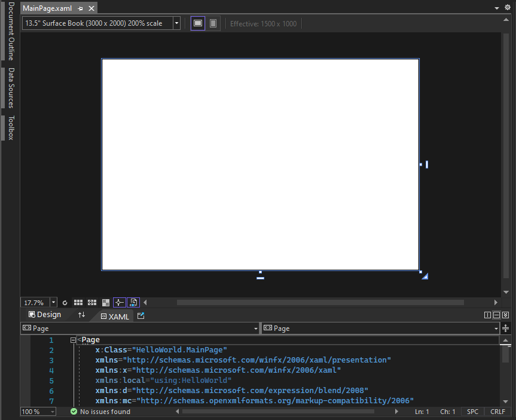Open the device scale dropdown
The height and width of the screenshot is (420, 516).
177,23
